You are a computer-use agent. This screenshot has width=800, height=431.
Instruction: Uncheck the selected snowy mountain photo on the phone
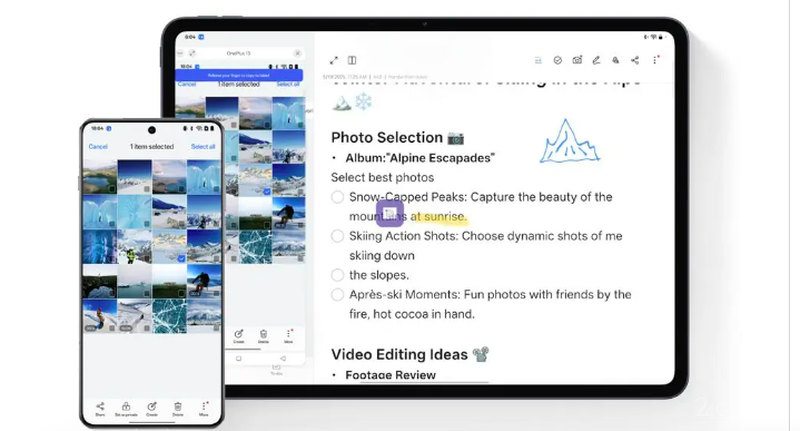[x=181, y=259]
